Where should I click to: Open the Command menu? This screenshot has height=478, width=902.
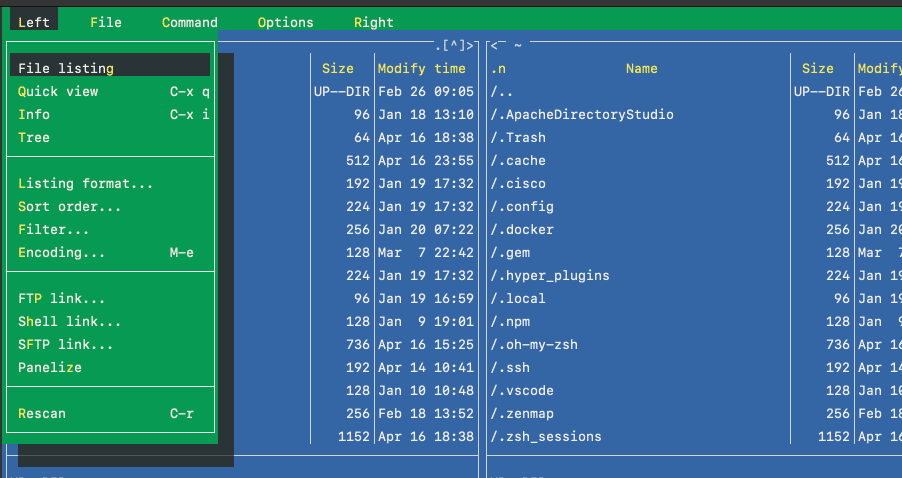[189, 22]
